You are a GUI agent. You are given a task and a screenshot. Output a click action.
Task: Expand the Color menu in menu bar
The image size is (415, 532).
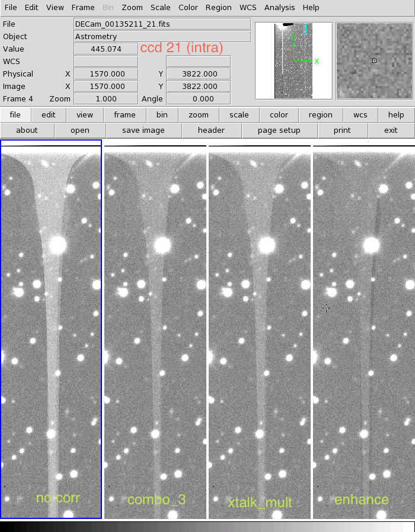[x=188, y=8]
